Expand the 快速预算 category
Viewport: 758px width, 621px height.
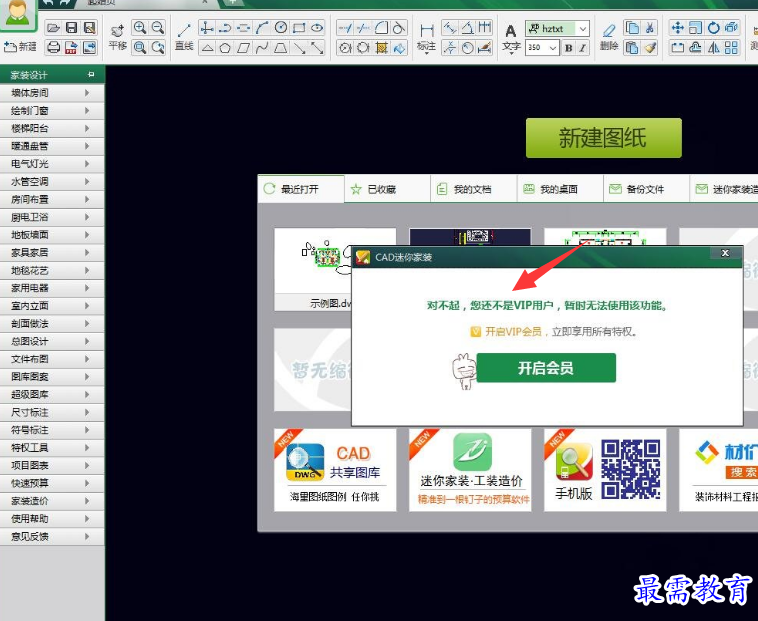[x=52, y=483]
